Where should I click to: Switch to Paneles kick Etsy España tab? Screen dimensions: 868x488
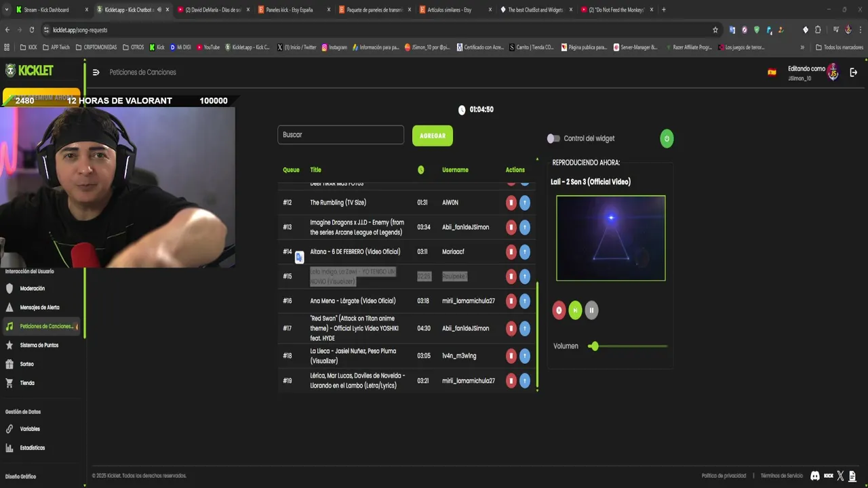pos(294,9)
